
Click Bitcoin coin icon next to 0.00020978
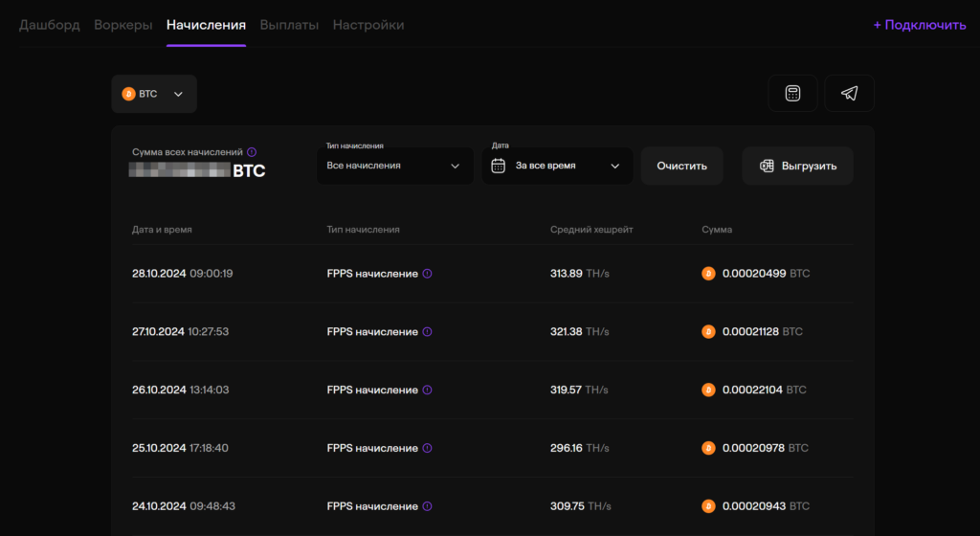pyautogui.click(x=708, y=448)
